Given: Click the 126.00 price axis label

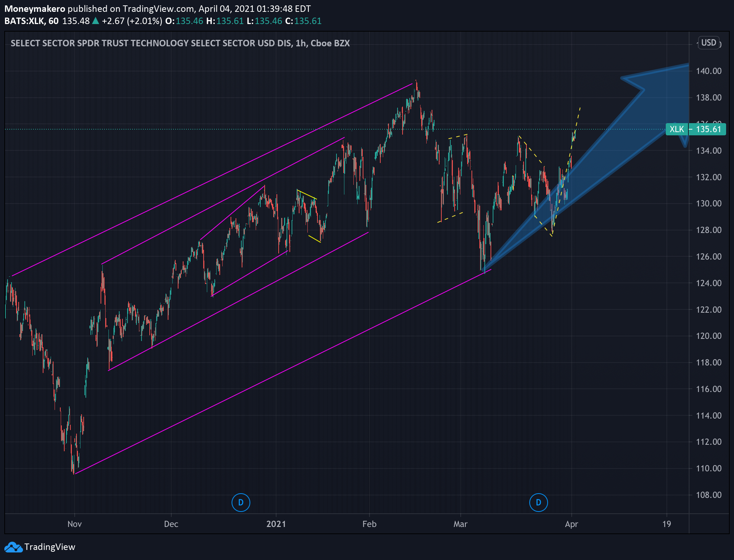Looking at the screenshot, I should [709, 257].
